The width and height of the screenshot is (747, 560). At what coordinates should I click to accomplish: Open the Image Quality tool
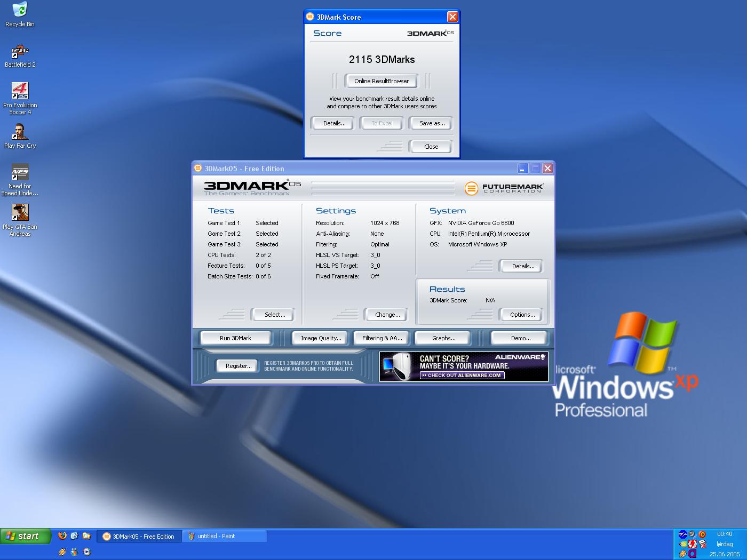coord(321,338)
